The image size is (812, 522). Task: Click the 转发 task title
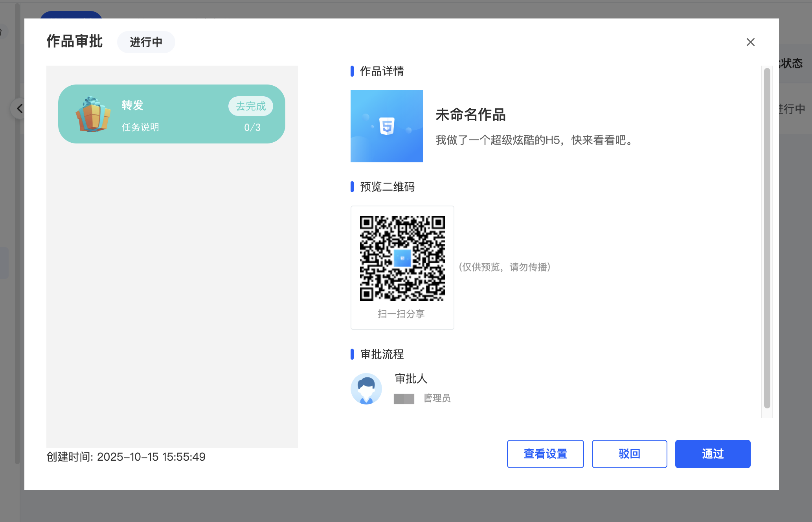point(132,105)
